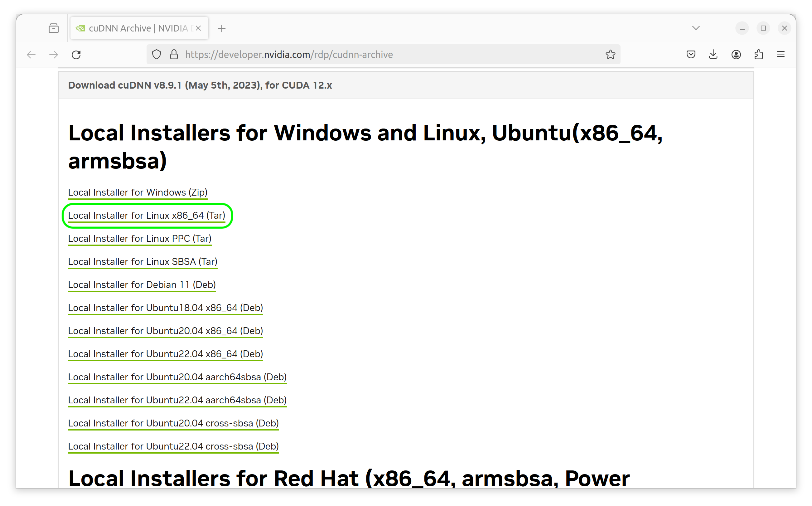This screenshot has height=506, width=812.
Task: Click the Local Installers for Windows and Linux heading
Action: (365, 147)
